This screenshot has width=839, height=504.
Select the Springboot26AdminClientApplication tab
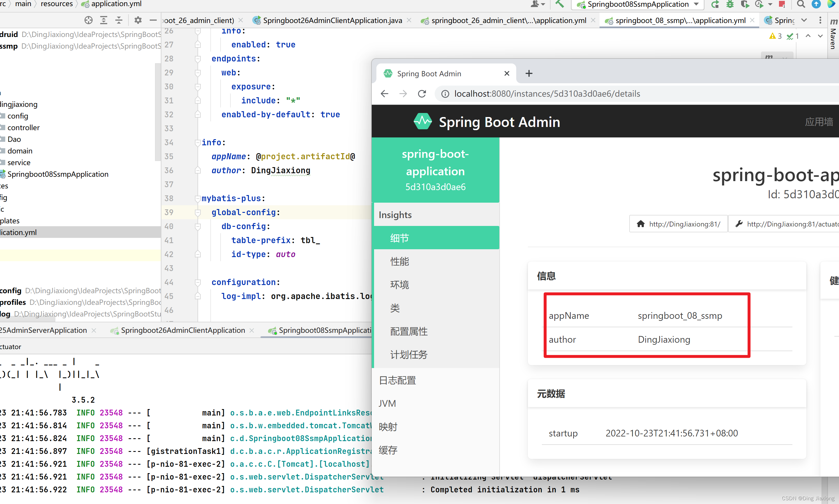coord(183,330)
